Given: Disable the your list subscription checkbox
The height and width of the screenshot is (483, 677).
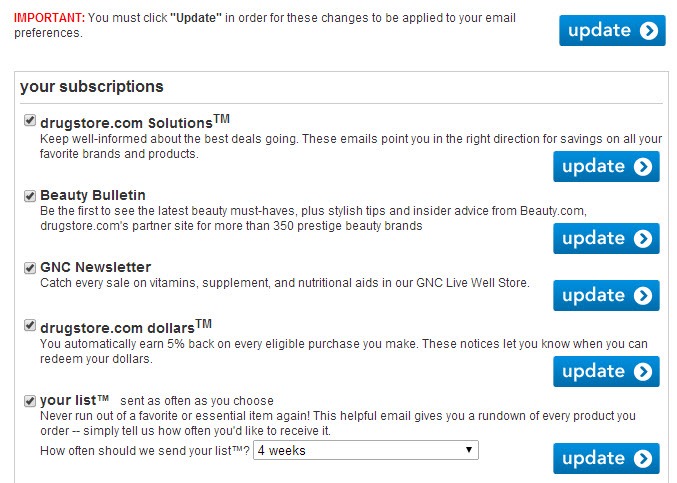Looking at the screenshot, I should click(30, 401).
